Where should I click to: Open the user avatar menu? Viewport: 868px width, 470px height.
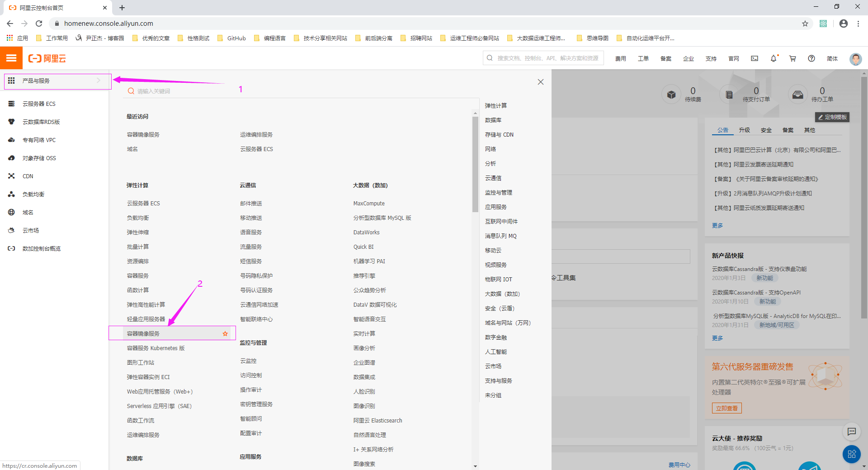click(855, 58)
